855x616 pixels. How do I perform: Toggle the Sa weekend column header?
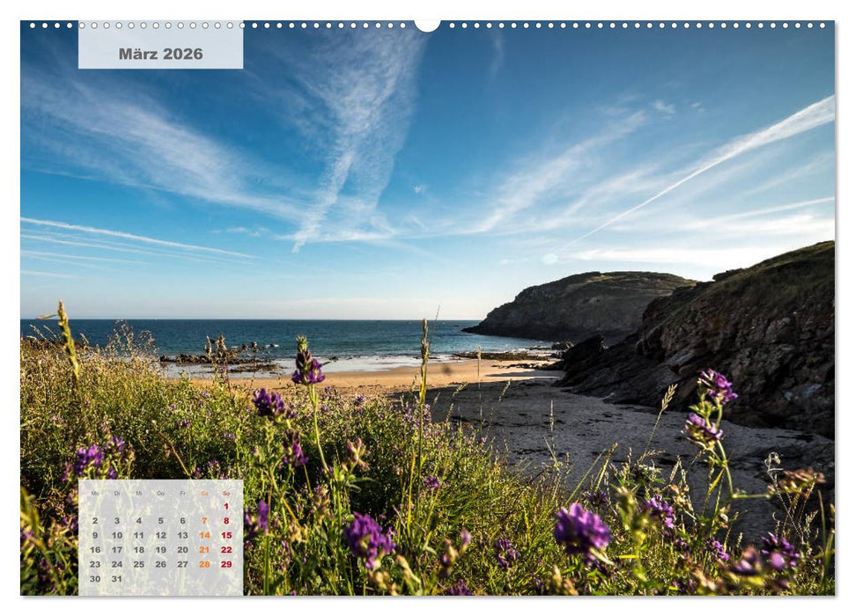[205, 493]
